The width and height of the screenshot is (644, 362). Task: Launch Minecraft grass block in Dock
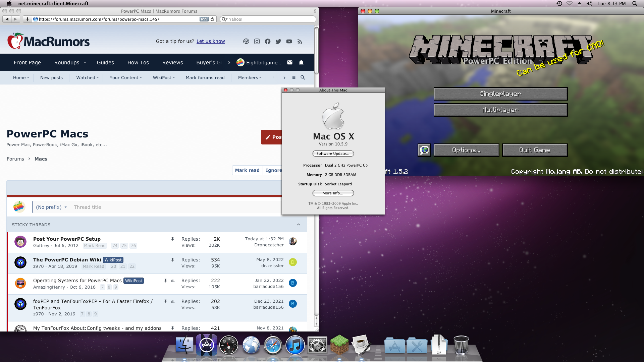[x=339, y=345]
